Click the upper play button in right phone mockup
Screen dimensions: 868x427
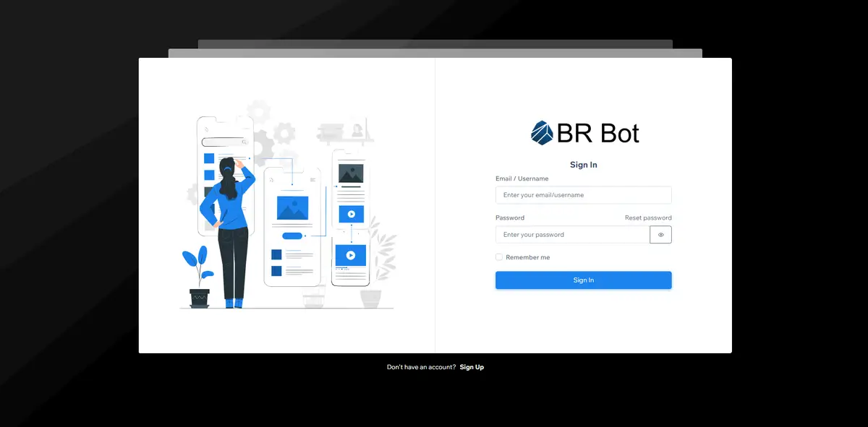[x=351, y=214]
